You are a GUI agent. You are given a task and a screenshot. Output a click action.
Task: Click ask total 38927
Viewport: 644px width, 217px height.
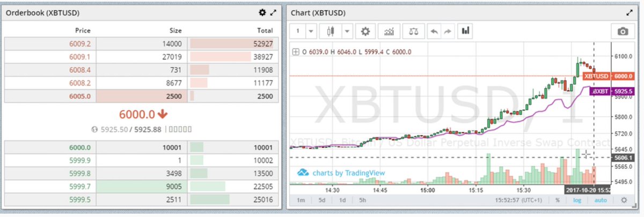click(x=264, y=57)
